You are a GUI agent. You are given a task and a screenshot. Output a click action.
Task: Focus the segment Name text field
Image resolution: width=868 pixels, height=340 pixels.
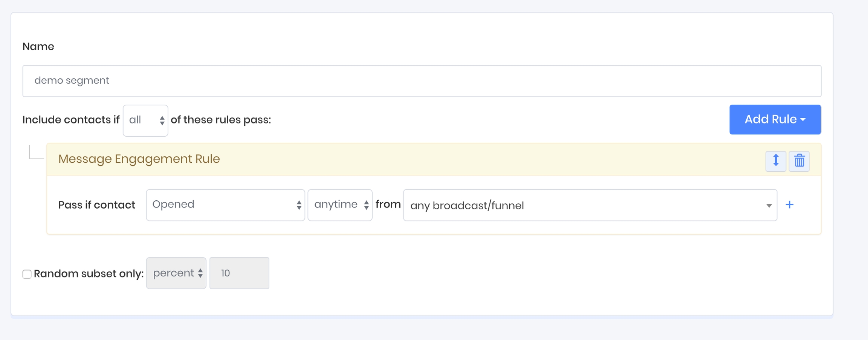coord(422,81)
